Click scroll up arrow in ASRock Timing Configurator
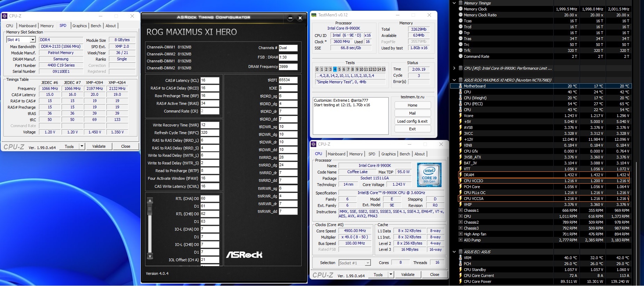This screenshot has height=286, width=644. [x=150, y=200]
